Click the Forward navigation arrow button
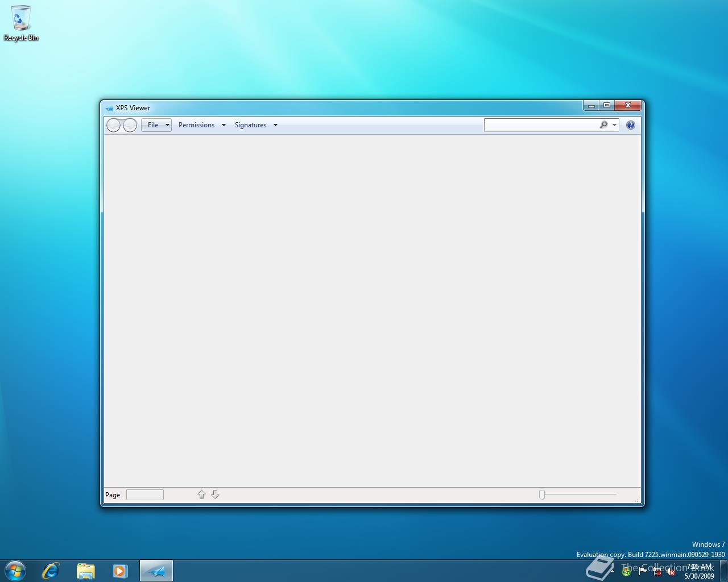Viewport: 728px width, 582px height. (130, 125)
